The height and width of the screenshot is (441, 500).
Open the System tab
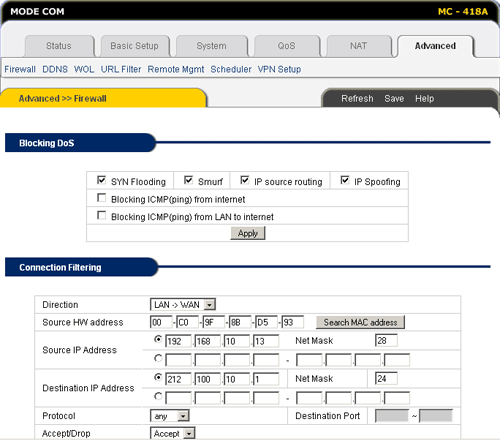coord(211,46)
